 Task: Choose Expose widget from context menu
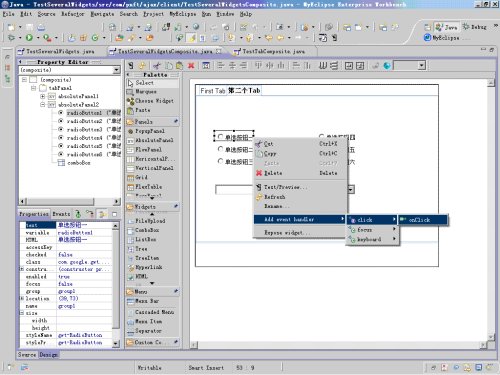pyautogui.click(x=300, y=233)
